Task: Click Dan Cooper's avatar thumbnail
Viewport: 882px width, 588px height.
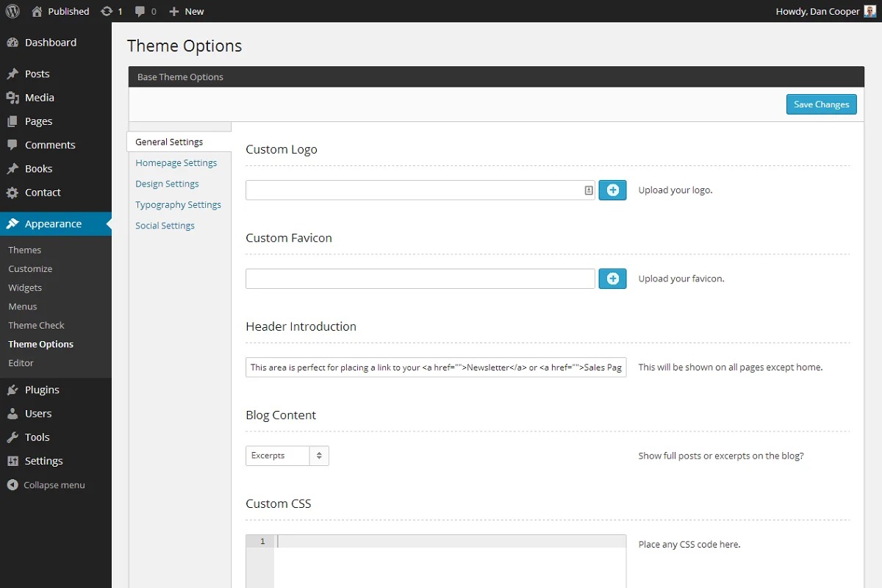Action: [870, 11]
